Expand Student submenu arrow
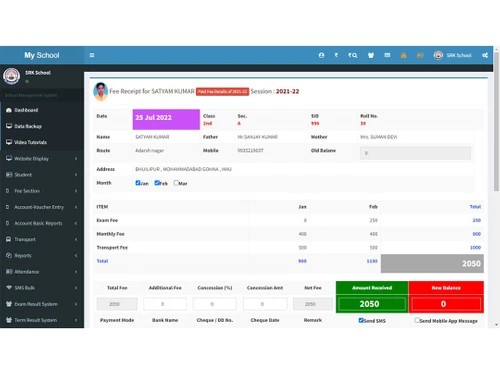The image size is (500, 375). tap(76, 174)
